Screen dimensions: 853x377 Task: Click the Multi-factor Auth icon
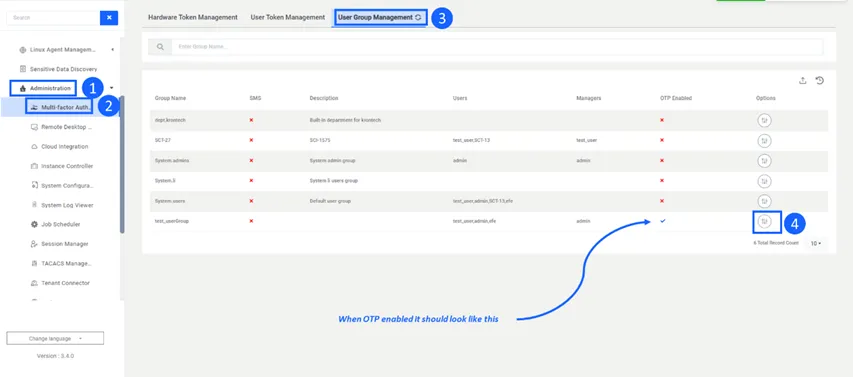point(34,108)
